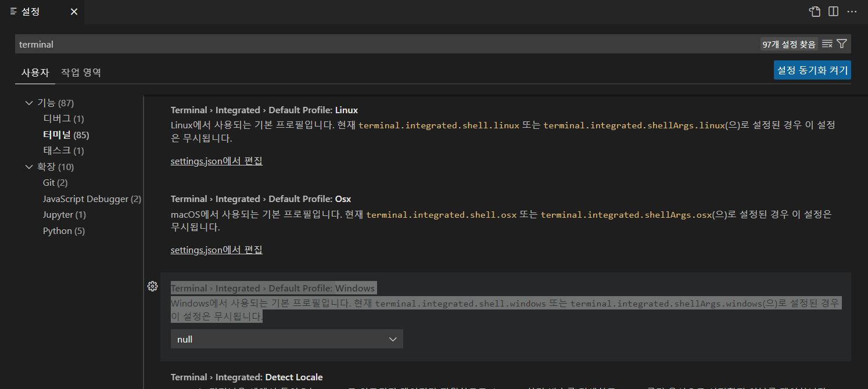The width and height of the screenshot is (868, 389).
Task: Split the editor using the split icon
Action: tap(834, 11)
